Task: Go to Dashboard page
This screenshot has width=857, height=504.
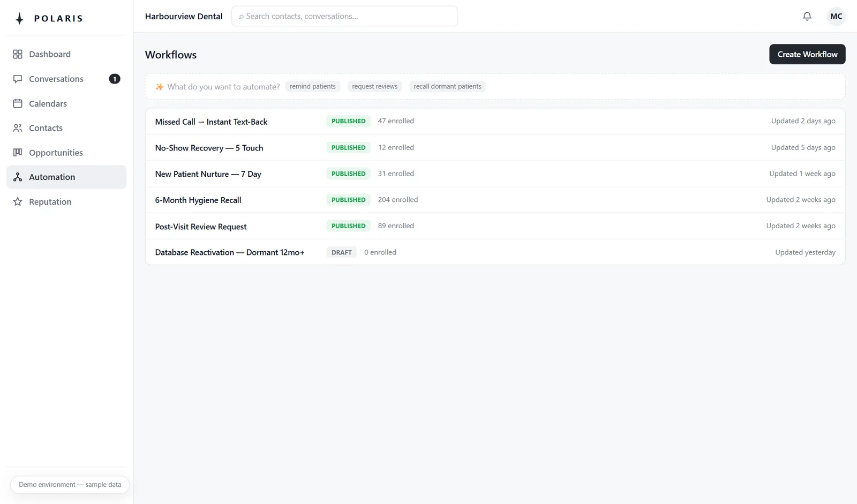Action: pos(66,54)
